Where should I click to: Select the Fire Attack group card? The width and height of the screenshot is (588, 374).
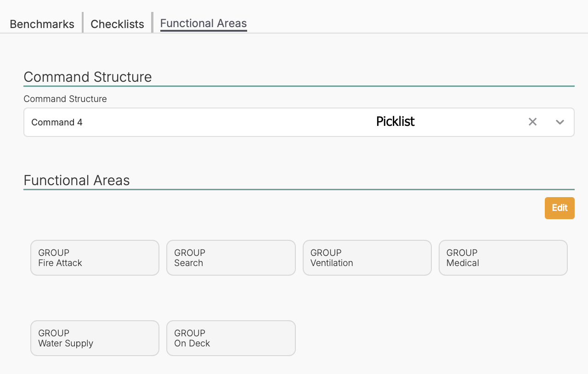[x=95, y=258]
